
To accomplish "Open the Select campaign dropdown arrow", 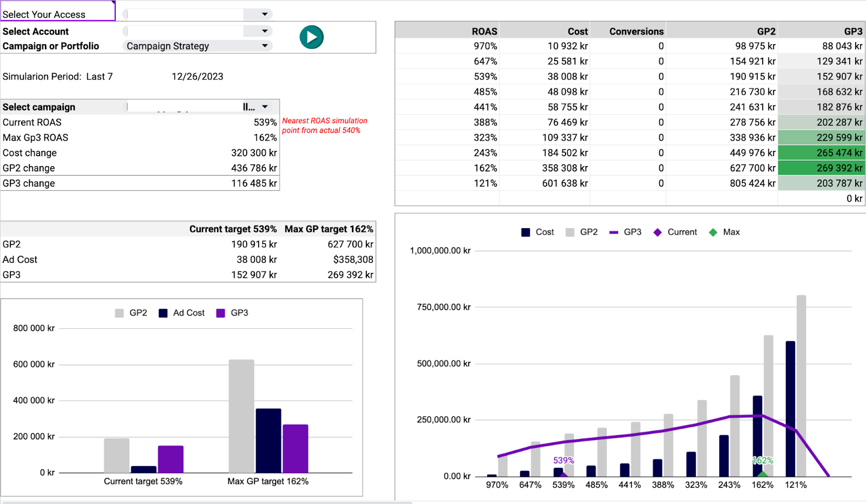I will (x=265, y=107).
